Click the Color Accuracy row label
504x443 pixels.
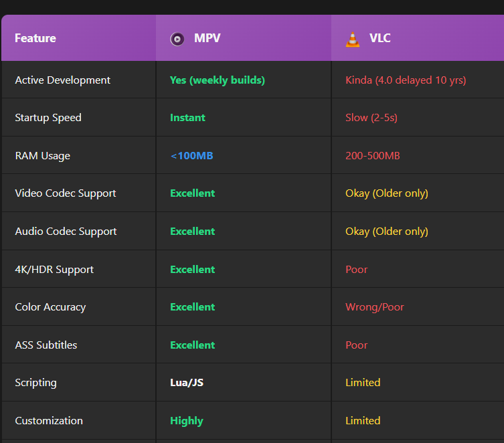click(50, 307)
